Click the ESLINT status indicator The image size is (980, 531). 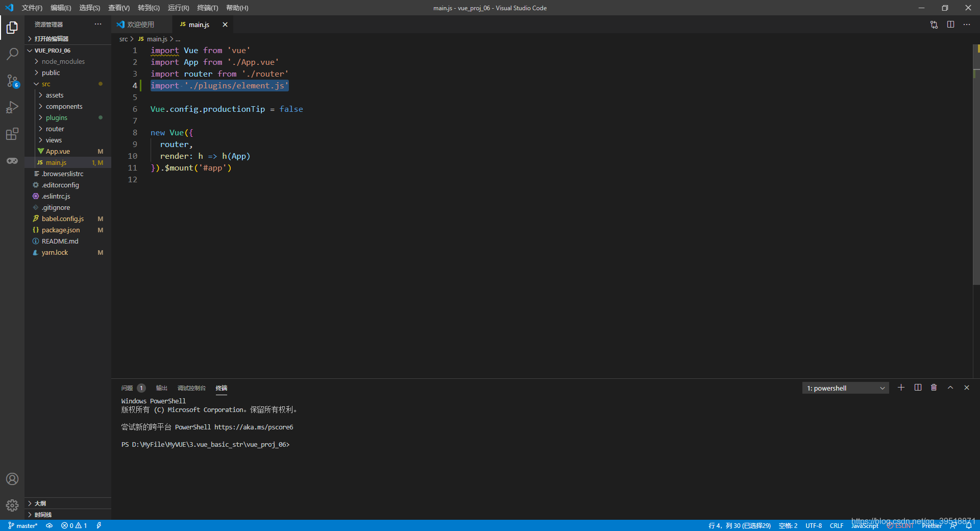900,525
